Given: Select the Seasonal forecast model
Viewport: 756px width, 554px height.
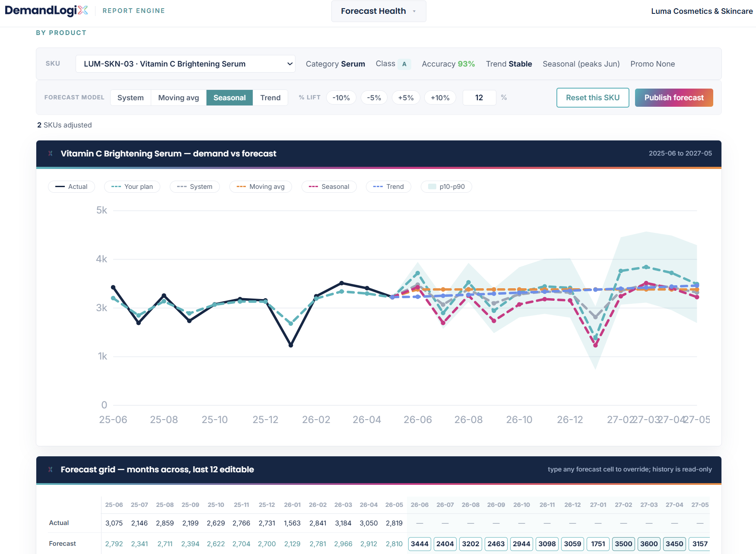Looking at the screenshot, I should coord(229,98).
